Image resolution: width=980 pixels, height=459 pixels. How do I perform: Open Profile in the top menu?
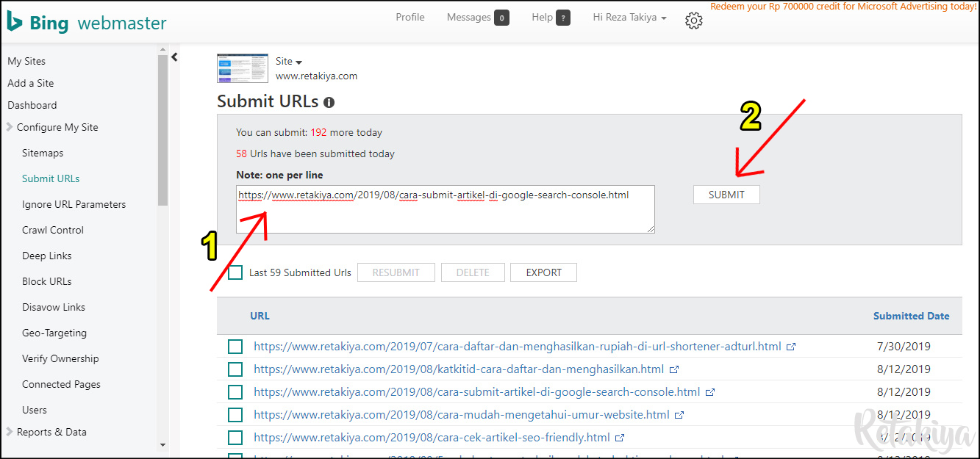click(x=410, y=18)
